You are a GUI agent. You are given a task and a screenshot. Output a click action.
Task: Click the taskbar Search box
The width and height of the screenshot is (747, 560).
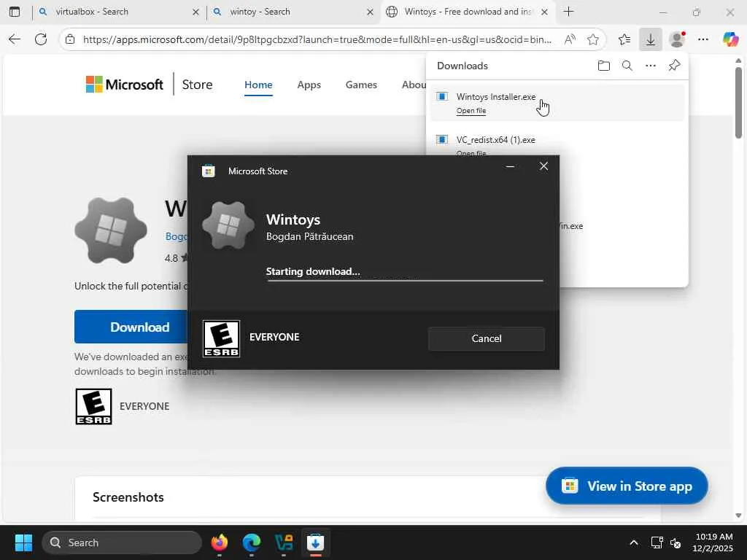pos(122,542)
